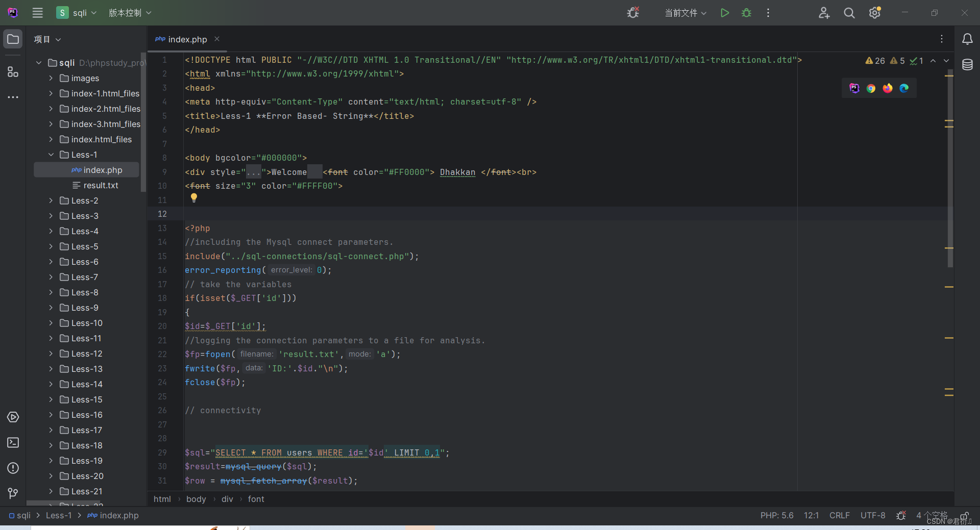Image resolution: width=980 pixels, height=530 pixels.
Task: Expand the Less-10 folder
Action: pos(51,323)
